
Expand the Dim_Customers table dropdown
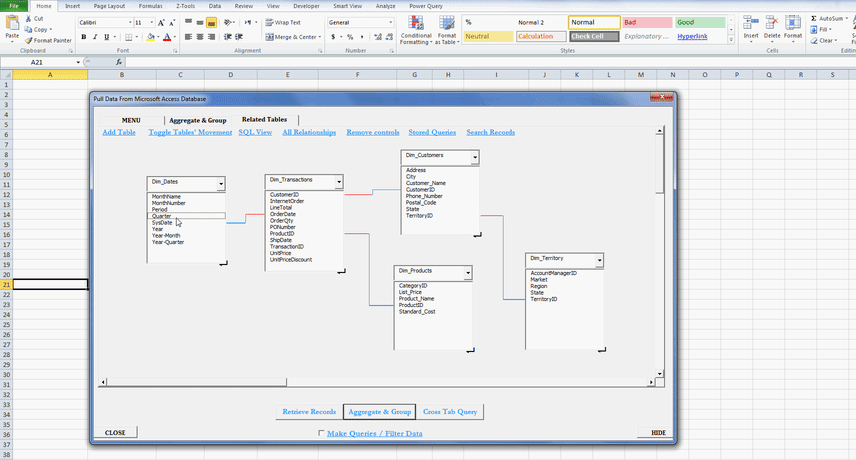click(x=475, y=158)
